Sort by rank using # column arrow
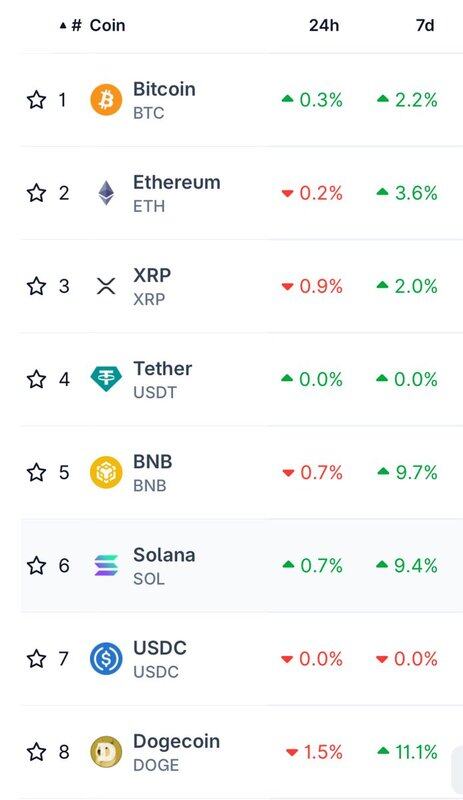 coord(71,25)
